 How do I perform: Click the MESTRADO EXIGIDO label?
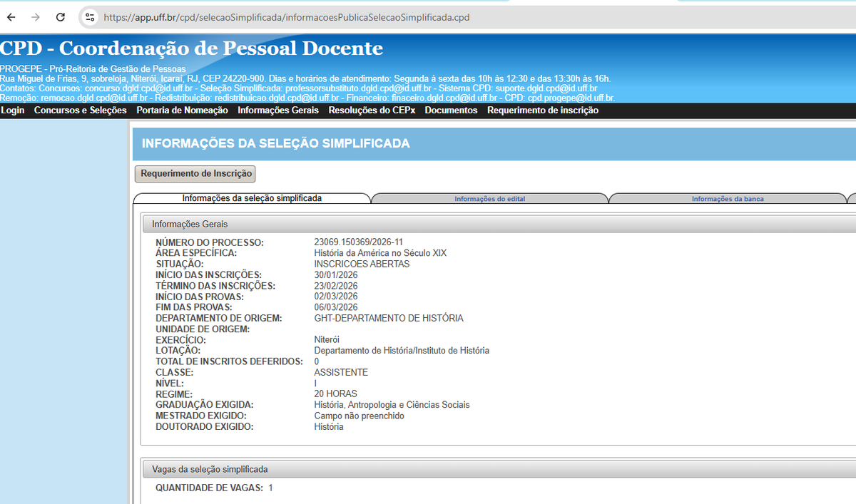click(x=201, y=416)
